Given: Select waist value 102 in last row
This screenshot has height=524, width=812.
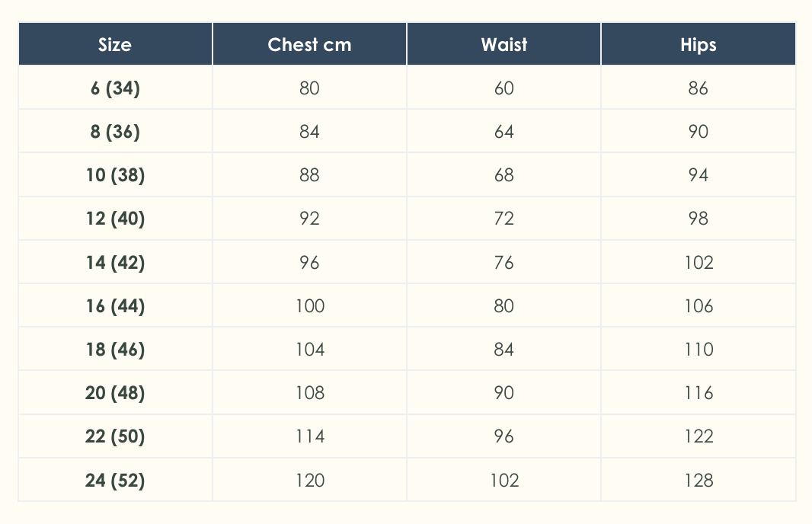Looking at the screenshot, I should pos(504,481).
